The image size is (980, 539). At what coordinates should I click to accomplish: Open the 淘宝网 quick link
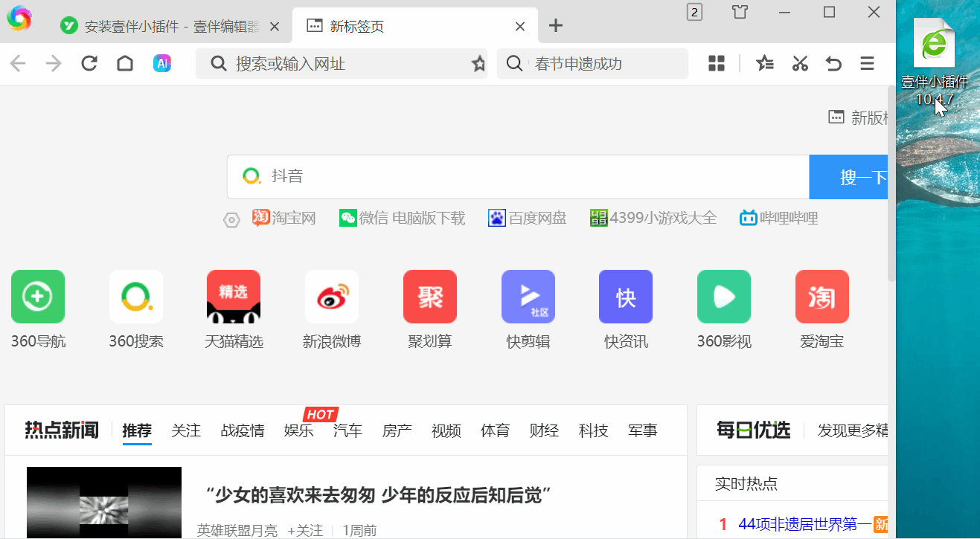tap(284, 218)
